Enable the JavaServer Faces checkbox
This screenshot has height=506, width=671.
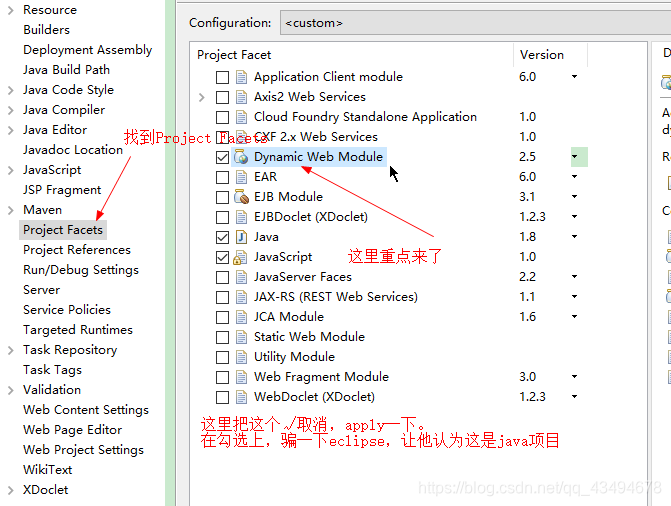222,277
